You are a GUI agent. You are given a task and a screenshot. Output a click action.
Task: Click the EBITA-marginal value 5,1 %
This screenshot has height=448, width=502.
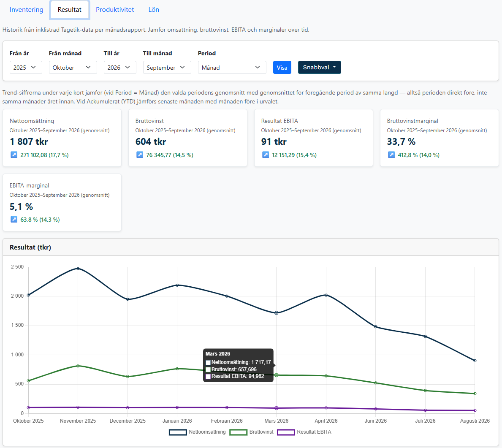coord(21,206)
